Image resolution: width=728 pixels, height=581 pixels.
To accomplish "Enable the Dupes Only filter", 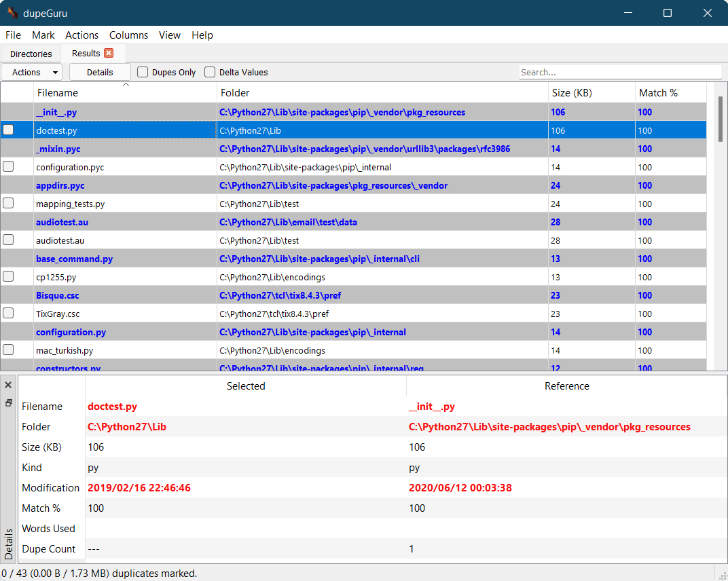I will [142, 72].
